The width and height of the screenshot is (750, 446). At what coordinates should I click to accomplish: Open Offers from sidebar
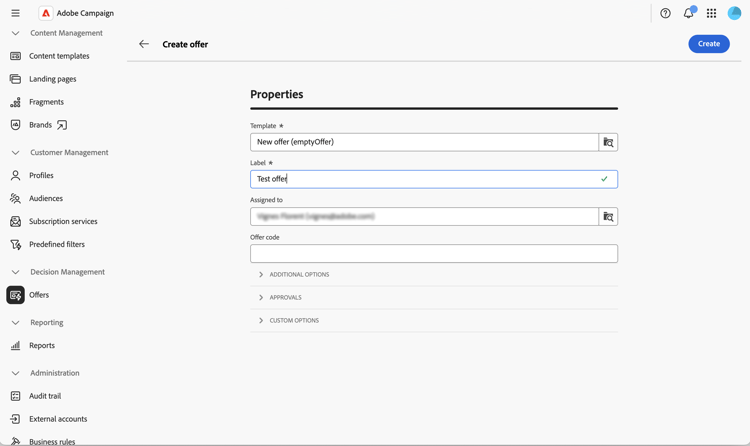(39, 295)
